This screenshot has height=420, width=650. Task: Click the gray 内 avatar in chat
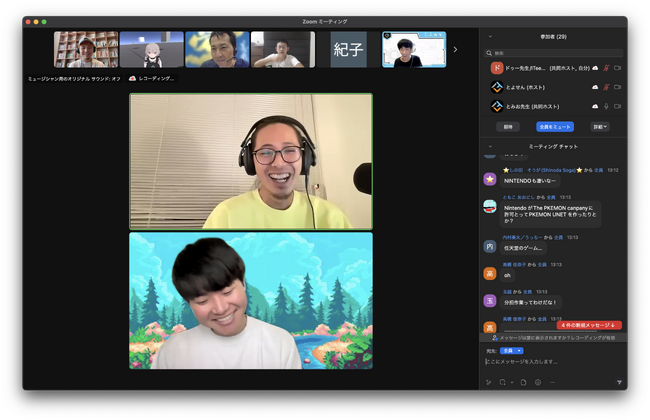point(490,247)
